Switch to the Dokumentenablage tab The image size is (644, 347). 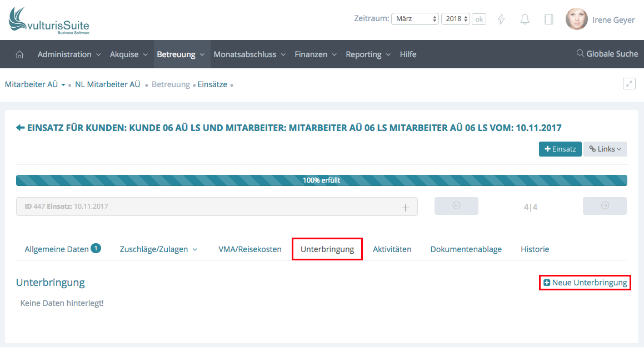(466, 249)
